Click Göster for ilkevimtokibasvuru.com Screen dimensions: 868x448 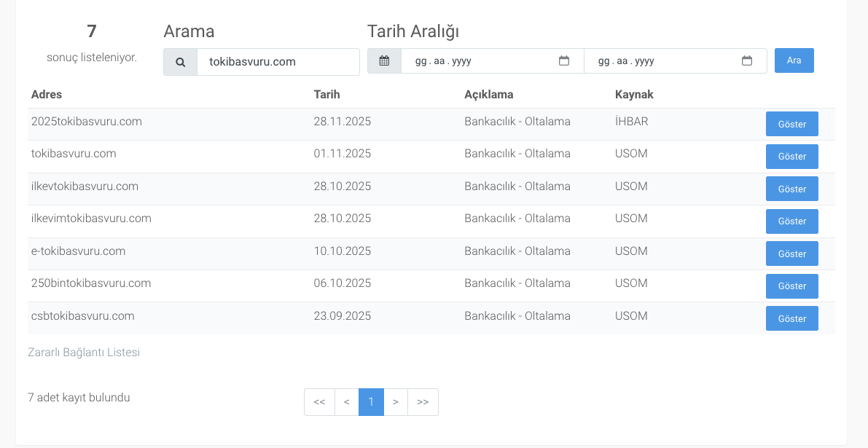click(x=791, y=221)
